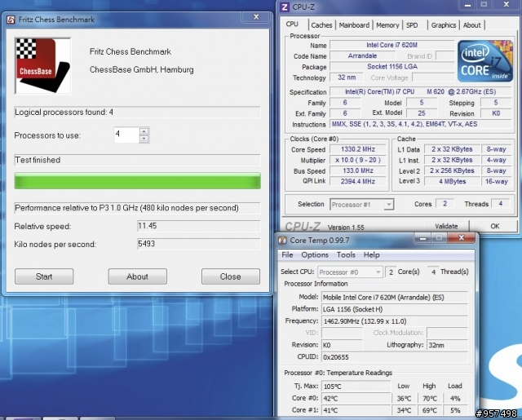Click the 'x 10.0 ( 9 - 20 )' multiplier value
This screenshot has height=420, width=522.
pyautogui.click(x=358, y=160)
